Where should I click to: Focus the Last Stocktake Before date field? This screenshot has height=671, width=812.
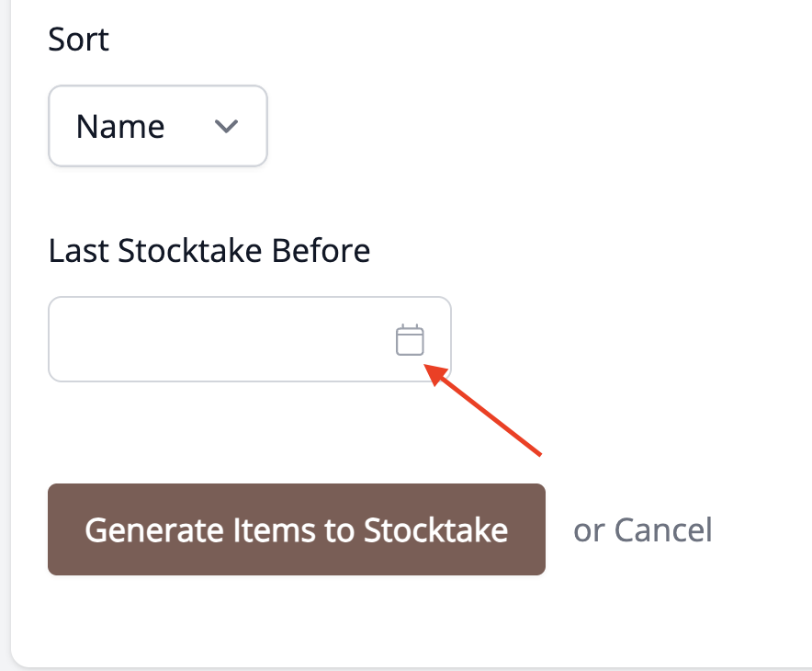[250, 339]
